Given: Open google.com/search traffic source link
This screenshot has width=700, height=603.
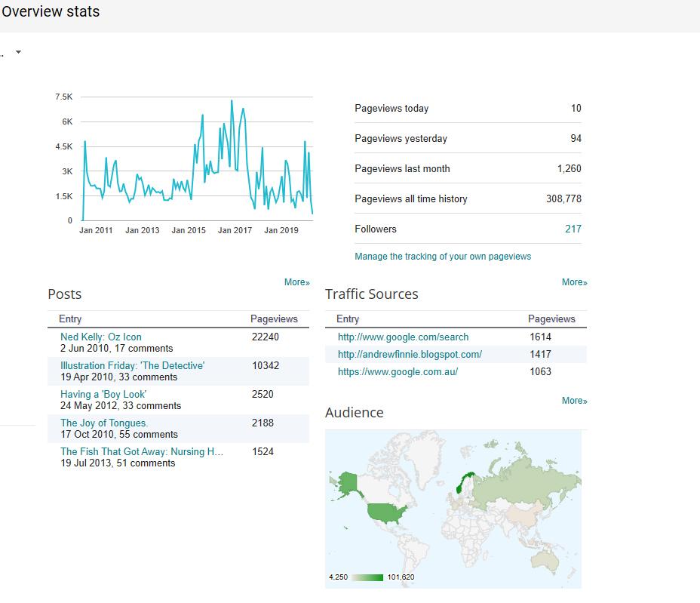Looking at the screenshot, I should tap(403, 337).
